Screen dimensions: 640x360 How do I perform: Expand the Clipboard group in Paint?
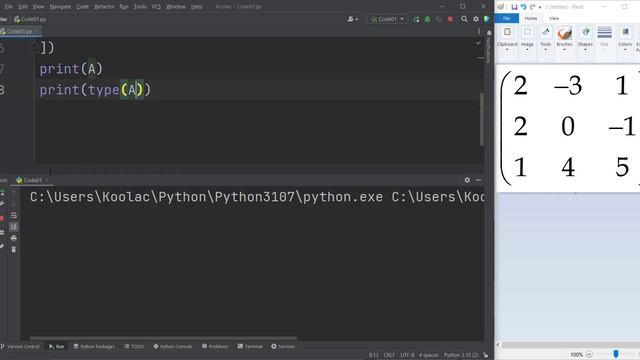(x=507, y=39)
